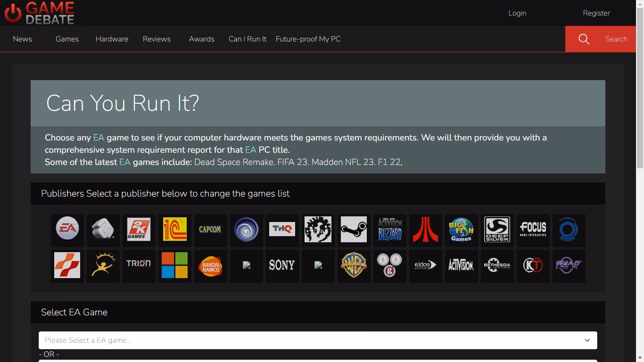This screenshot has height=362, width=644.
Task: Select the Sony publisher logo
Action: 282,265
